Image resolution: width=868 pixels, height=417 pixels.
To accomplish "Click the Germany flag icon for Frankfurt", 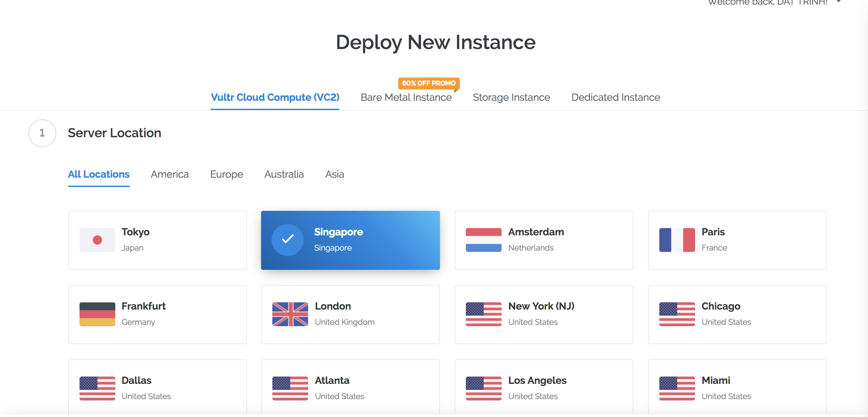I will (x=97, y=314).
